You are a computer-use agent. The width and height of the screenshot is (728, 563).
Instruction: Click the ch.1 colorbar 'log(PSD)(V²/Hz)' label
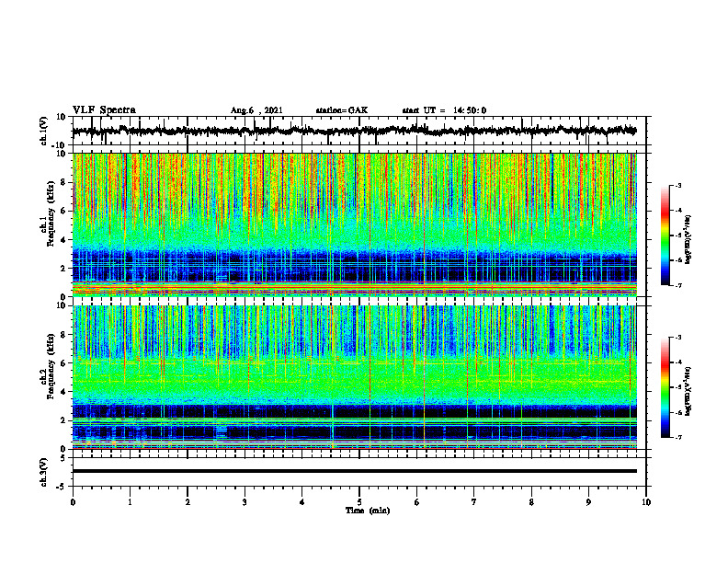pyautogui.click(x=688, y=239)
